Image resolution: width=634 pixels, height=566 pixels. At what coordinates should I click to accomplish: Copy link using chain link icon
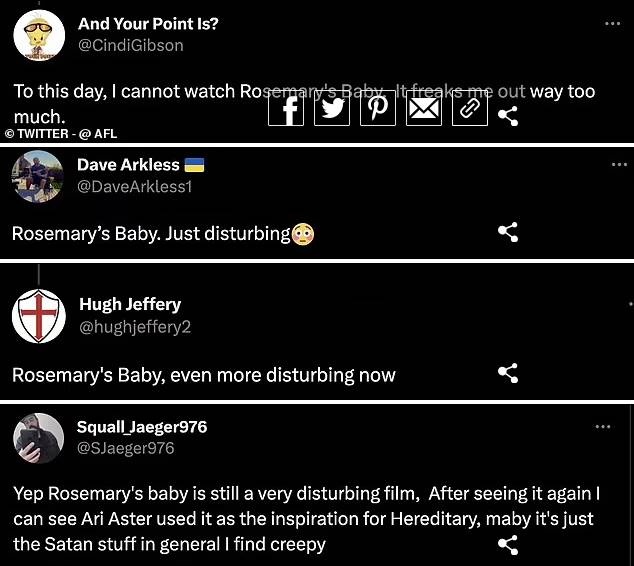(x=470, y=108)
